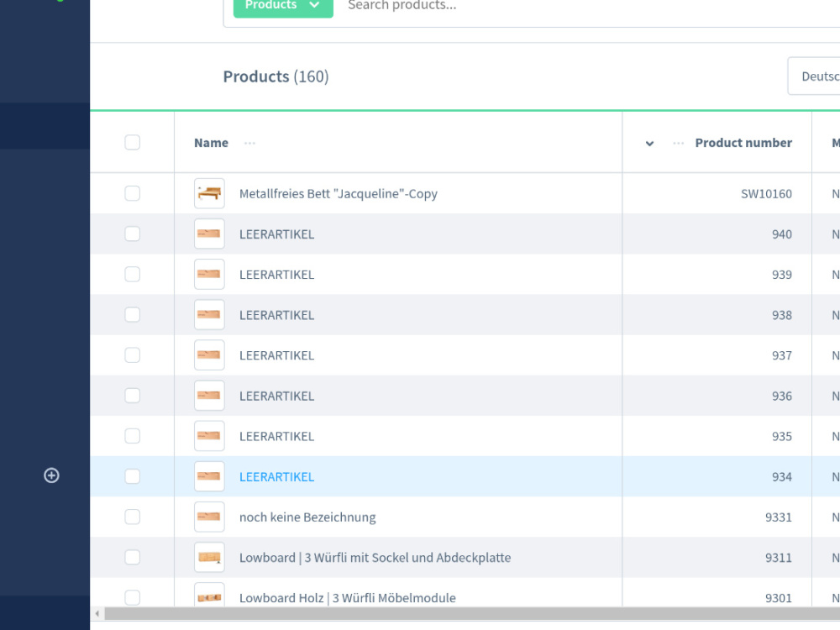The height and width of the screenshot is (630, 840).
Task: Select checkbox for product 9311 Lowboard
Action: point(133,558)
